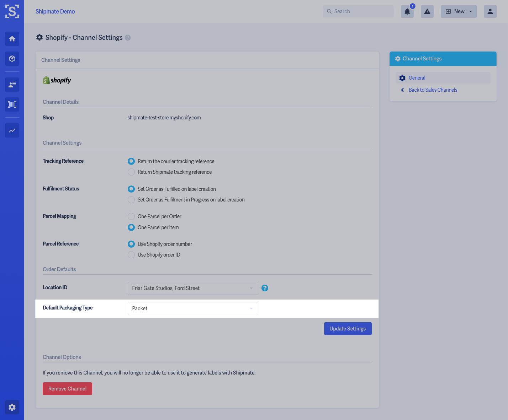Screen dimensions: 508x420
Task: Click the Default Packaging Type label
Action: tap(68, 308)
